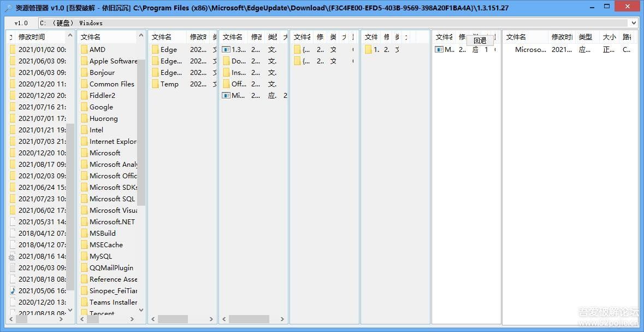Click the 大小 header in last panel

click(610, 37)
